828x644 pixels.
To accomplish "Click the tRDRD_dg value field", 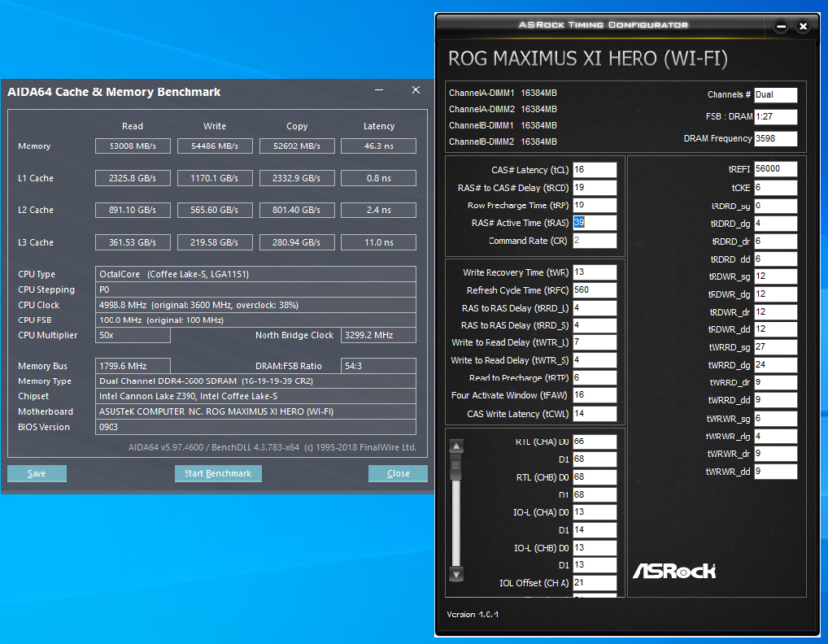I will click(775, 224).
